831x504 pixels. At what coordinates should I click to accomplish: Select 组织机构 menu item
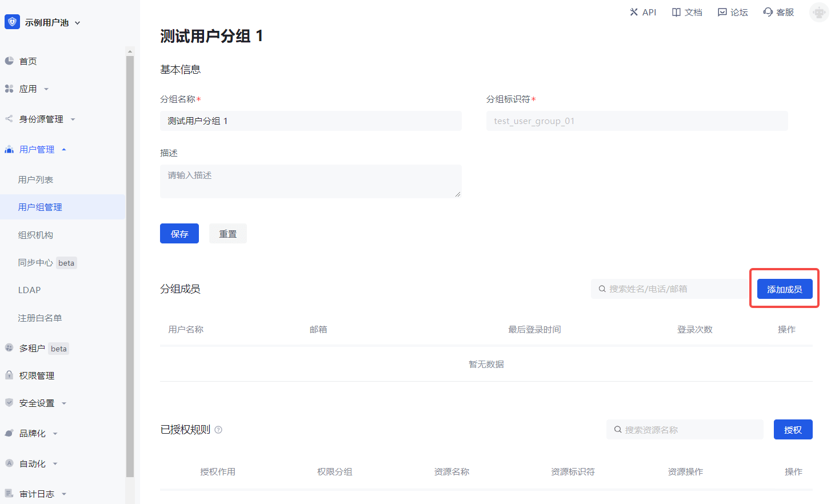click(x=35, y=235)
